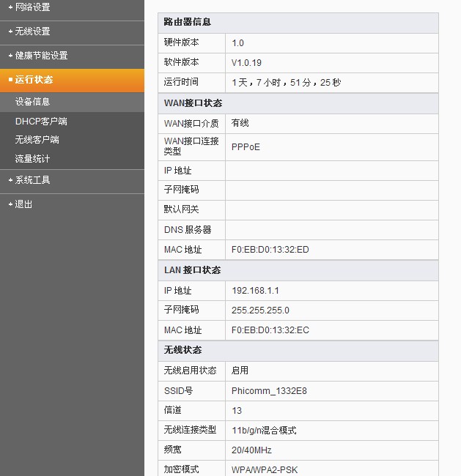The height and width of the screenshot is (476, 461).
Task: Select the SSID value Phicomm_1332E8
Action: [x=269, y=391]
